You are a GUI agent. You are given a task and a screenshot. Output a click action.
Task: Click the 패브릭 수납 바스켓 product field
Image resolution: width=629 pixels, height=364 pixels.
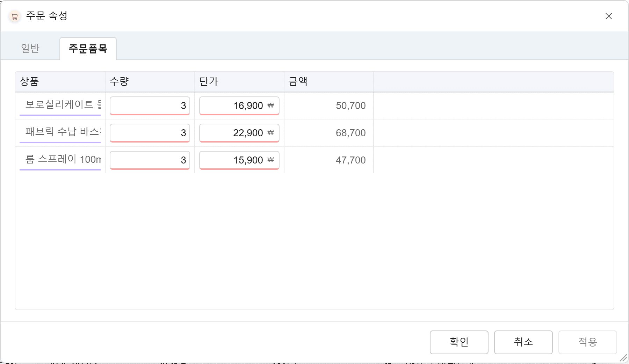click(x=60, y=133)
